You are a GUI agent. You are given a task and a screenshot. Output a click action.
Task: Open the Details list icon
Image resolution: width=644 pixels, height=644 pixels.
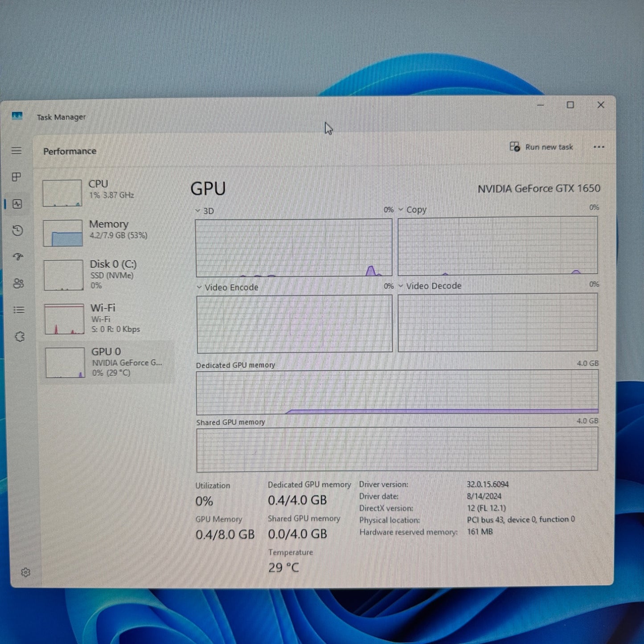[x=19, y=310]
